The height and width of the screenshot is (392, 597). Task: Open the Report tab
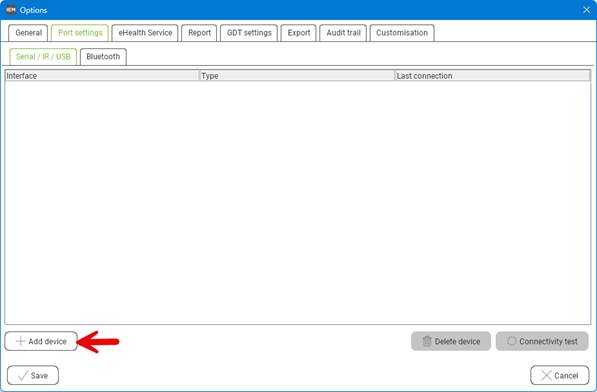(x=199, y=33)
